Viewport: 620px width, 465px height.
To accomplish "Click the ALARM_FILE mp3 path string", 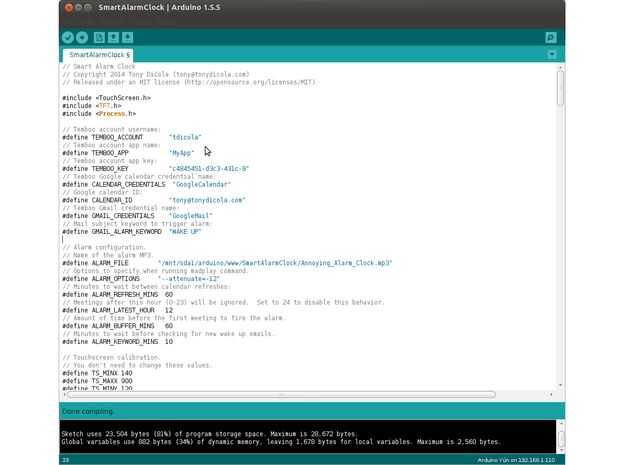I will [275, 263].
